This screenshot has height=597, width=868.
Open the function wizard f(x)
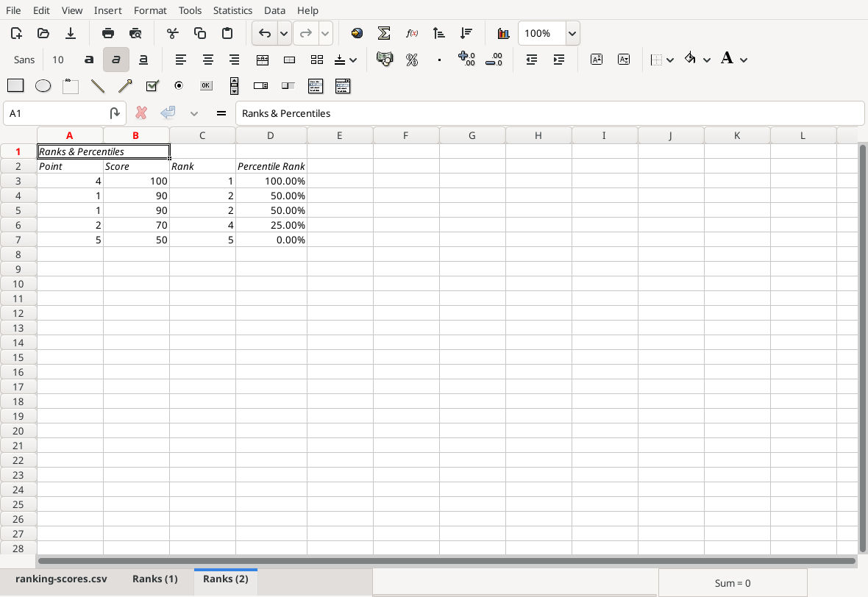click(411, 33)
